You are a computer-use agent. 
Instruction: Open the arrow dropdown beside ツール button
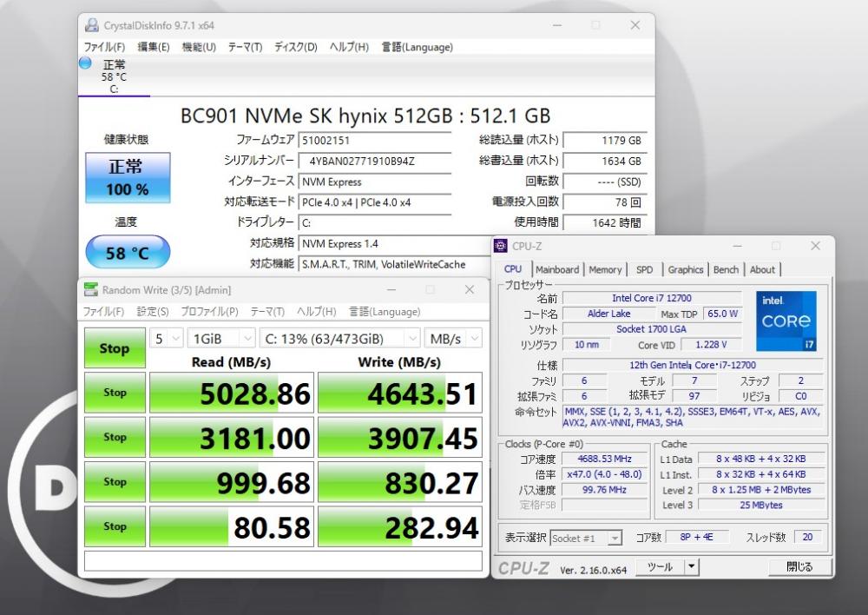click(692, 567)
